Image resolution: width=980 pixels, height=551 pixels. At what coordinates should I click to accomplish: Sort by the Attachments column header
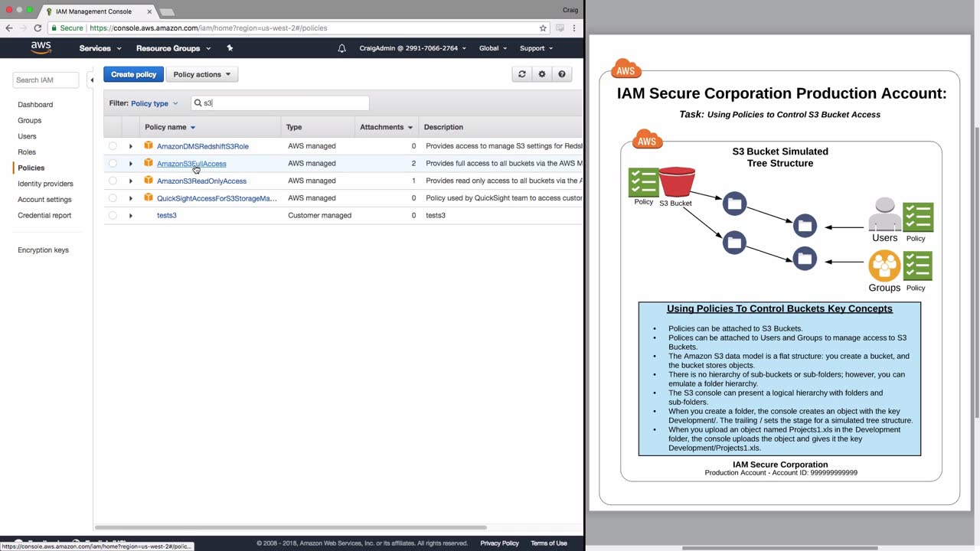[x=387, y=127]
